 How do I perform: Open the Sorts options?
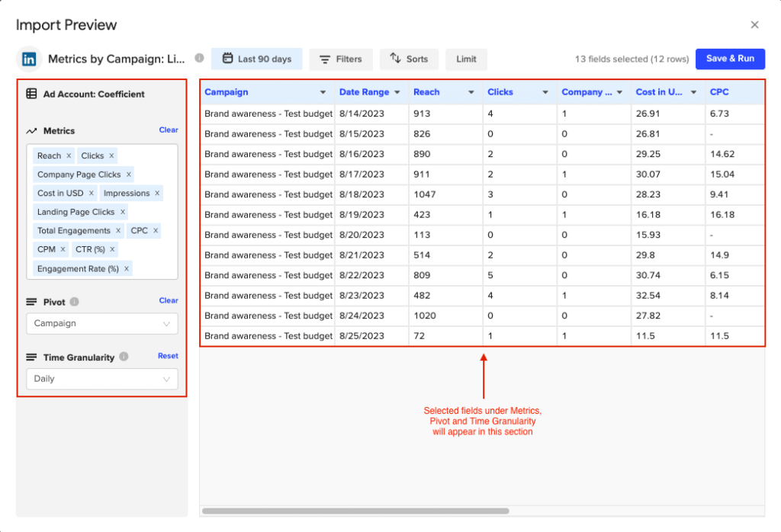coord(409,59)
